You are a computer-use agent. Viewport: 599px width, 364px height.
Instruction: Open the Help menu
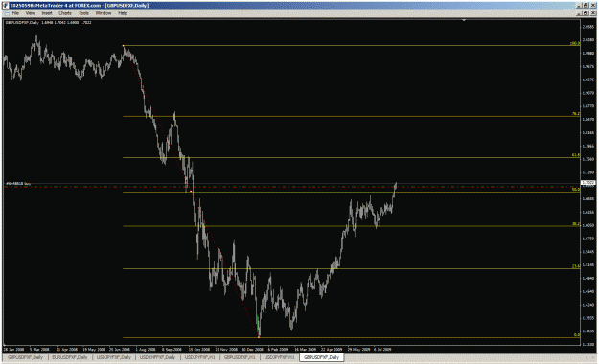123,13
